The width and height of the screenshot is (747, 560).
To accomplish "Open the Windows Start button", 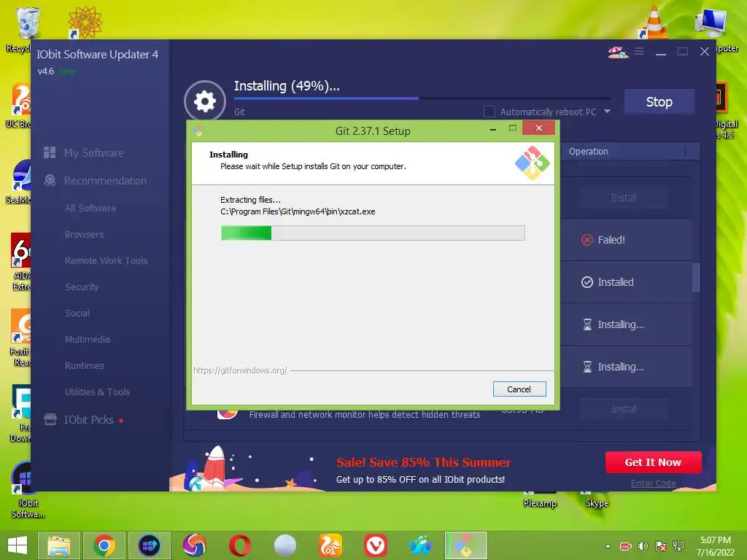I will tap(18, 545).
